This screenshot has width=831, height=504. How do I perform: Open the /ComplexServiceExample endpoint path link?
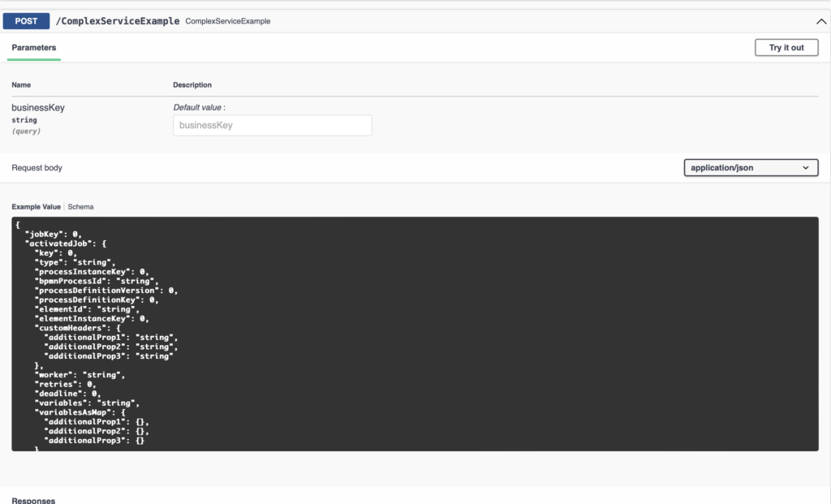[118, 21]
